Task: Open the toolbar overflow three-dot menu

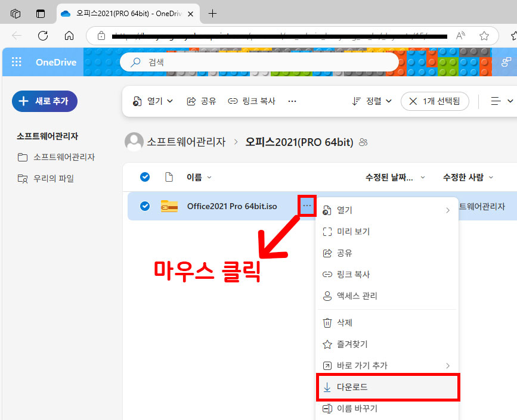Action: pos(292,101)
